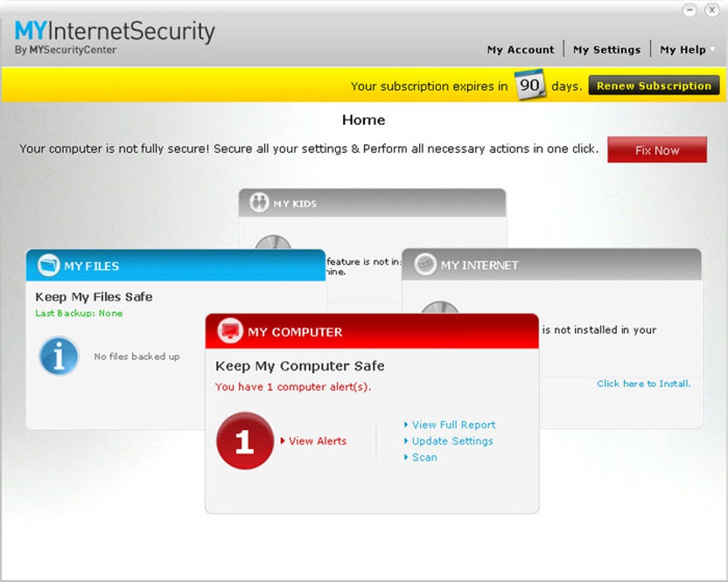Click the Fix Now button
The width and height of the screenshot is (728, 582).
[657, 150]
